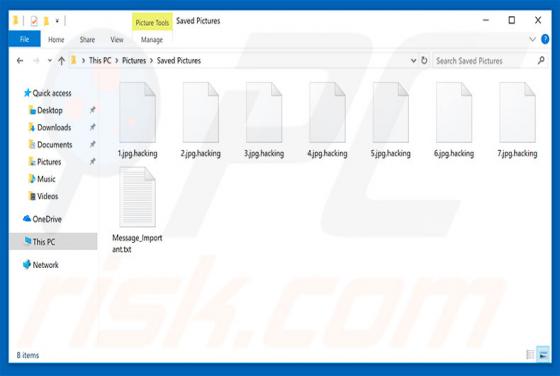Click the pin icon beside Downloads
Screen dimensions: 560x376
pos(92,127)
